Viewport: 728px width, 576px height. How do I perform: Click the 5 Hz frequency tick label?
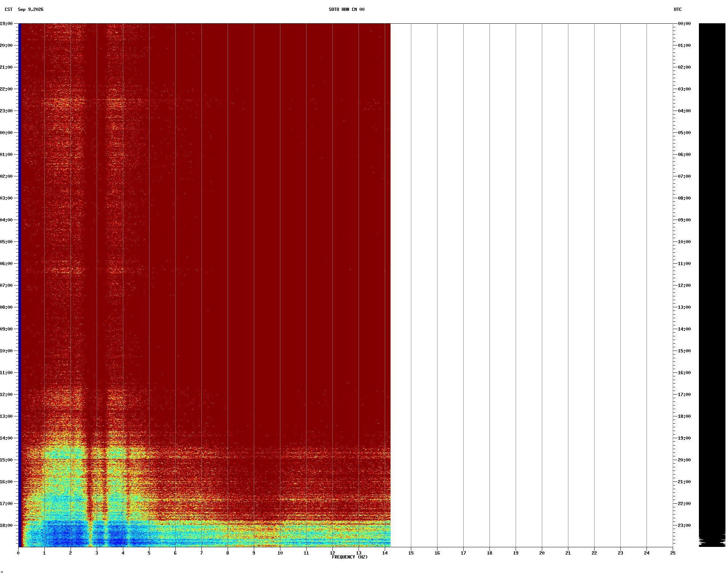point(149,553)
